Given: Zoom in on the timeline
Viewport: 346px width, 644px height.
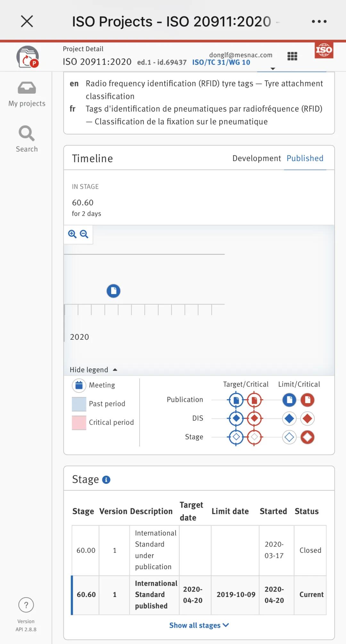Looking at the screenshot, I should [x=72, y=234].
